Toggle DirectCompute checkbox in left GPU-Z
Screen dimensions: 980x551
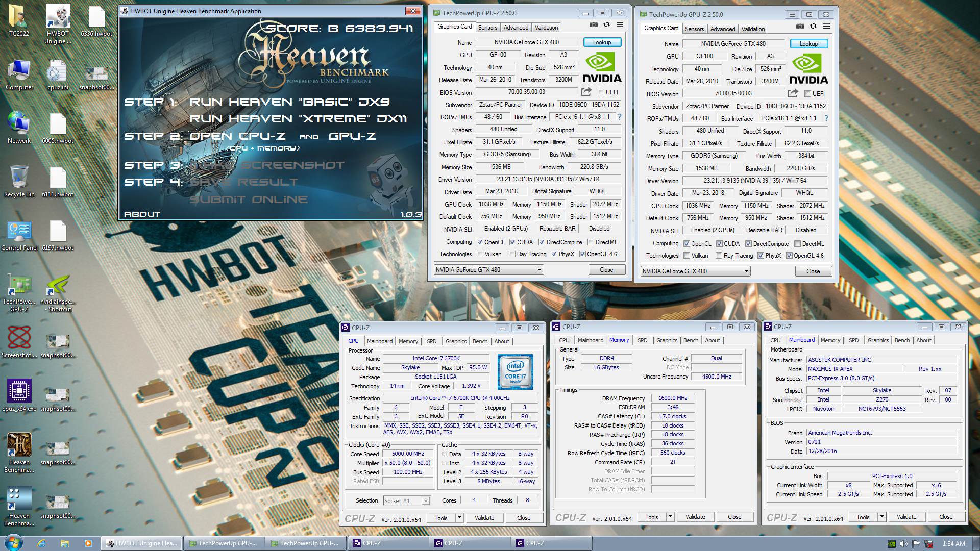(x=542, y=242)
